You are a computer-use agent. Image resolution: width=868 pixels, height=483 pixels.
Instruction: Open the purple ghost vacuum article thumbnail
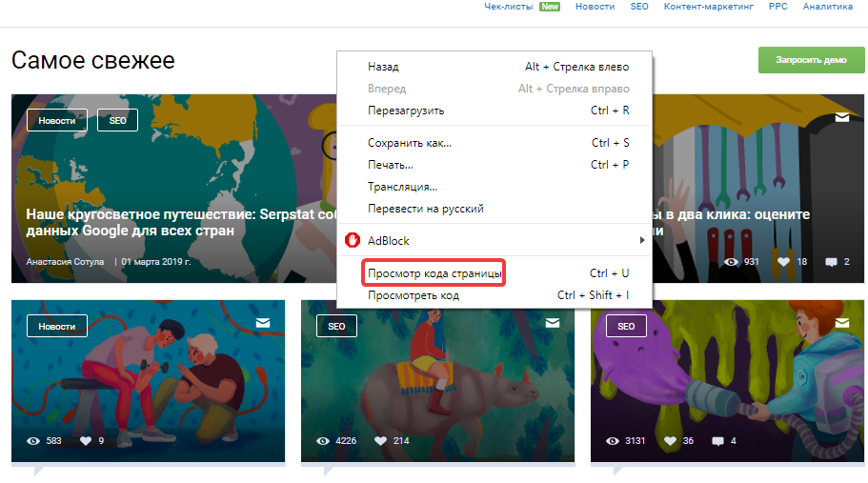727,381
